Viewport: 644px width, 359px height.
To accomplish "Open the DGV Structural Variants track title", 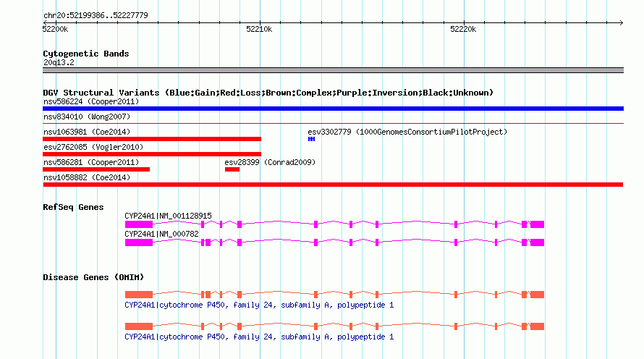I will [268, 93].
